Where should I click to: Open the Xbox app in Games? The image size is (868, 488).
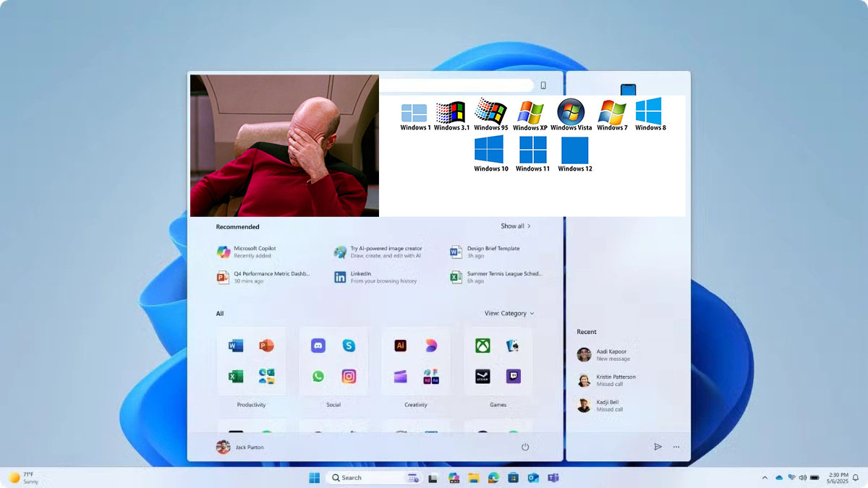pos(482,346)
